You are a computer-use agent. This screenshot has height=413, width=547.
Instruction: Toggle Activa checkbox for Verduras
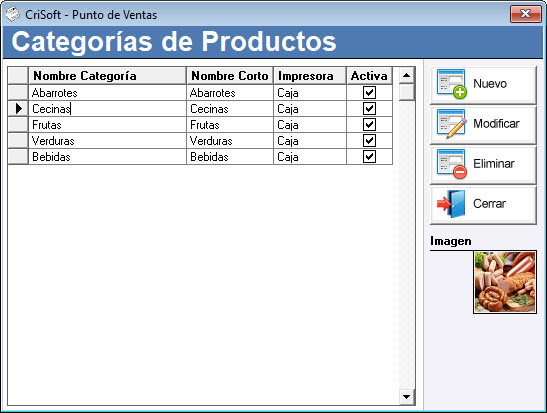tap(369, 141)
